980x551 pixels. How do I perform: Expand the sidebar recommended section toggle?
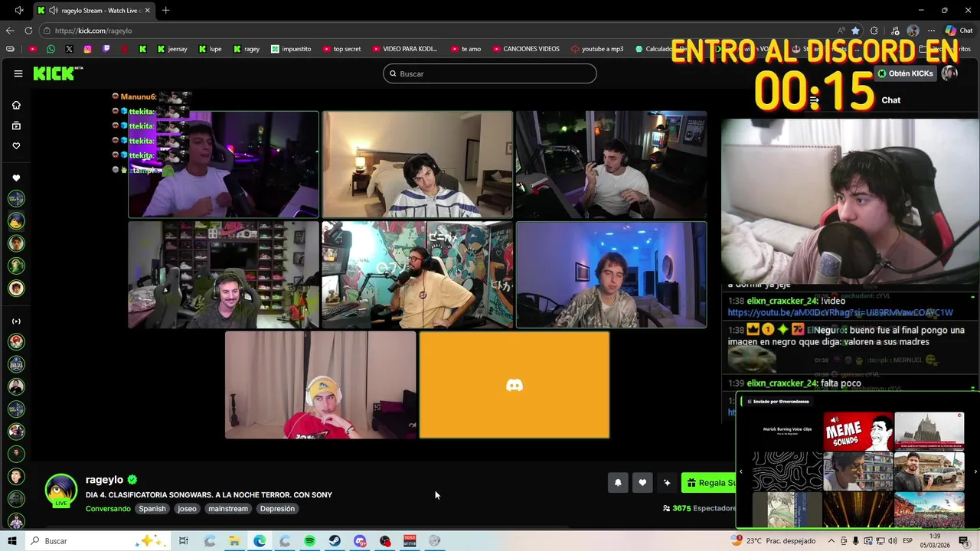[x=16, y=321]
